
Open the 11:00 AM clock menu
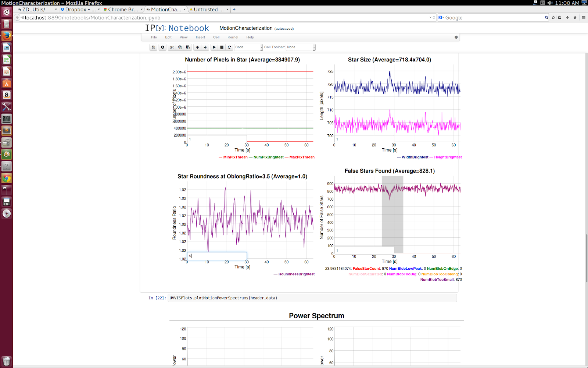(x=567, y=3)
